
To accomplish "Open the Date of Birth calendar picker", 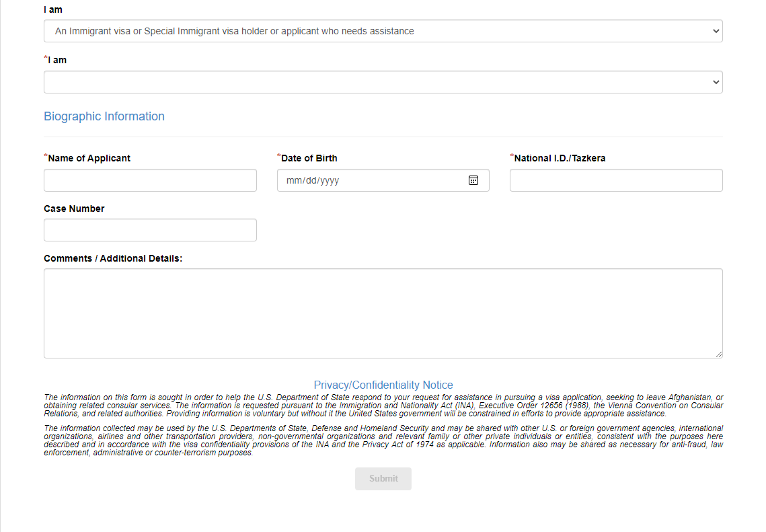I will click(473, 180).
